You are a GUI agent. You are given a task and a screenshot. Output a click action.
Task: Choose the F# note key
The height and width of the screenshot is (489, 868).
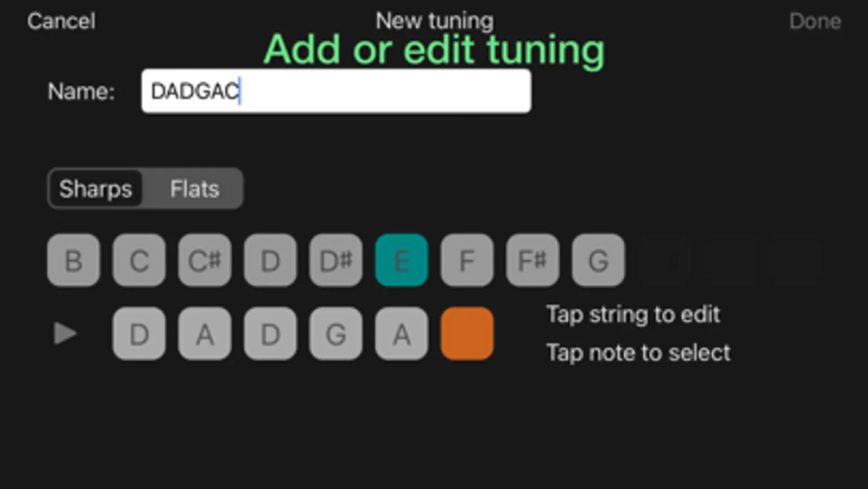pyautogui.click(x=533, y=260)
